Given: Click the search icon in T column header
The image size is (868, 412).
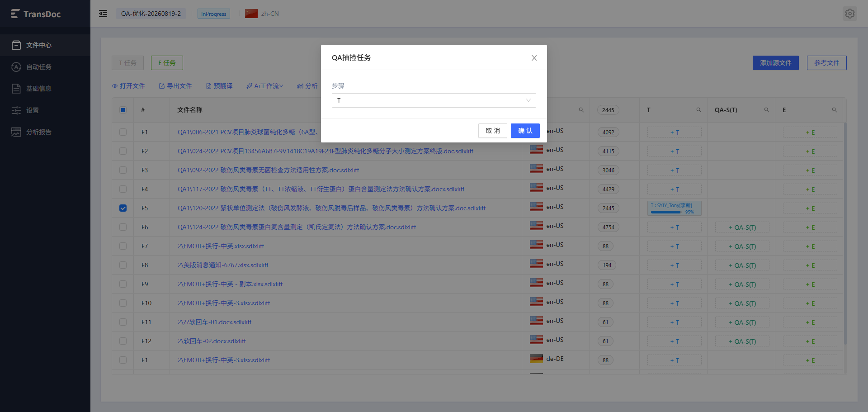Looking at the screenshot, I should pyautogui.click(x=698, y=110).
